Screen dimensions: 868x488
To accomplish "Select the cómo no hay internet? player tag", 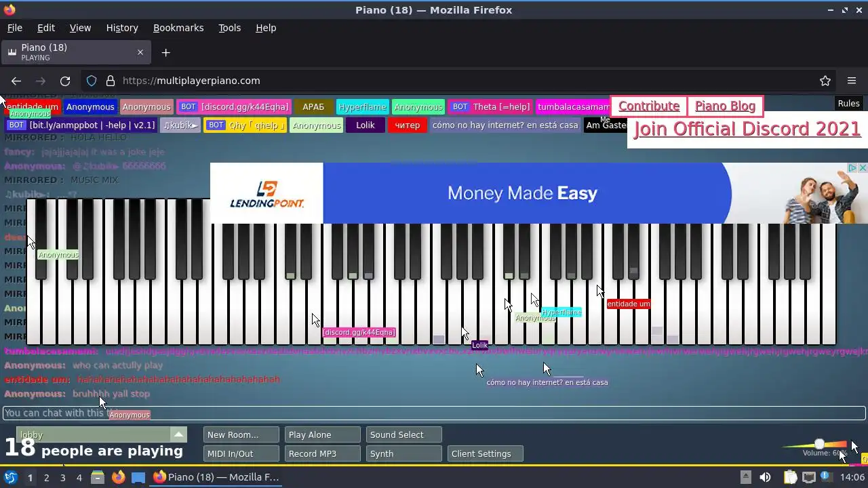I will (x=505, y=125).
